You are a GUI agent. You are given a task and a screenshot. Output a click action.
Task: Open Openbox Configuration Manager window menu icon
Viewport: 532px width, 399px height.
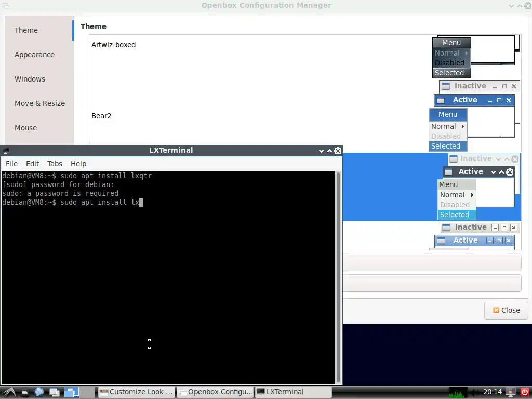click(x=6, y=5)
